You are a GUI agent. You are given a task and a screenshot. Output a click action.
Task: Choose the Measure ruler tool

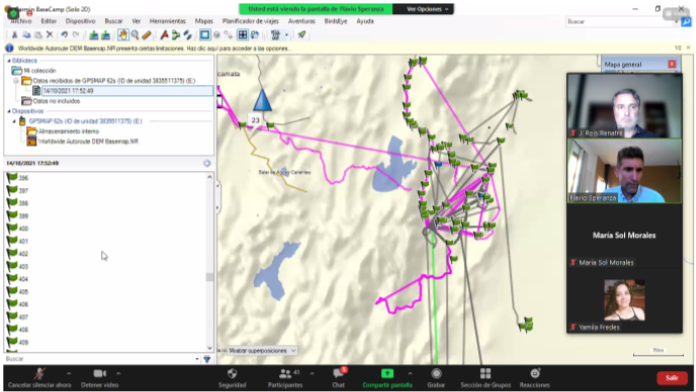[146, 35]
